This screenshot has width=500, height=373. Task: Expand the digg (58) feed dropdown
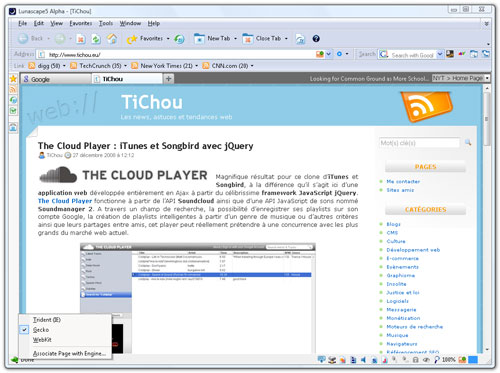(x=64, y=66)
